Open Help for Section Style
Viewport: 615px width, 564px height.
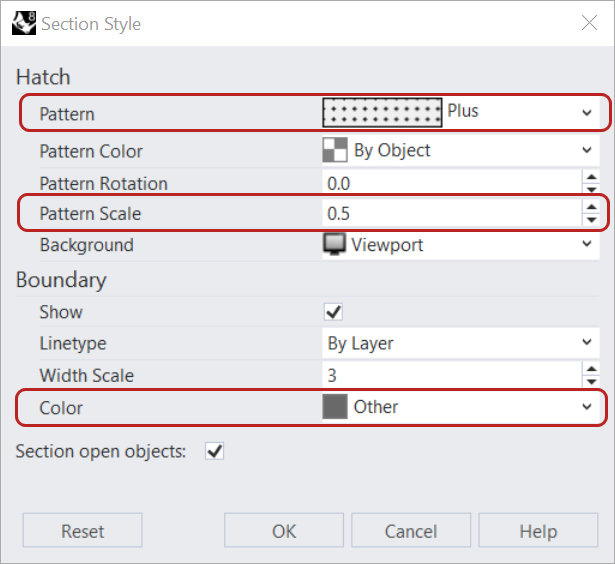point(537,531)
